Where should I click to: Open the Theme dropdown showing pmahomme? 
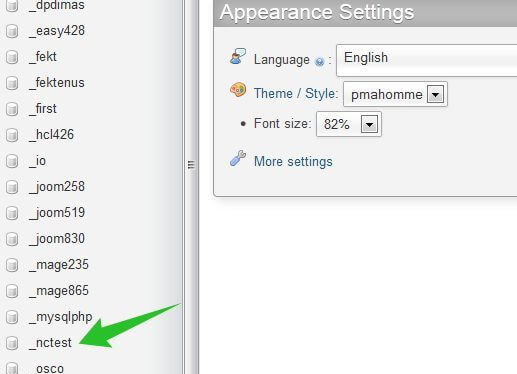coord(395,94)
